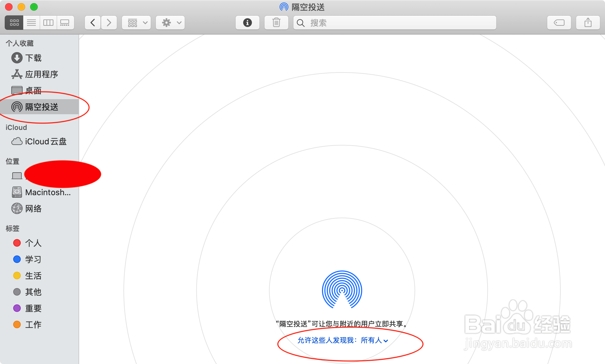This screenshot has width=605, height=364.
Task: Click the share button
Action: [x=588, y=23]
